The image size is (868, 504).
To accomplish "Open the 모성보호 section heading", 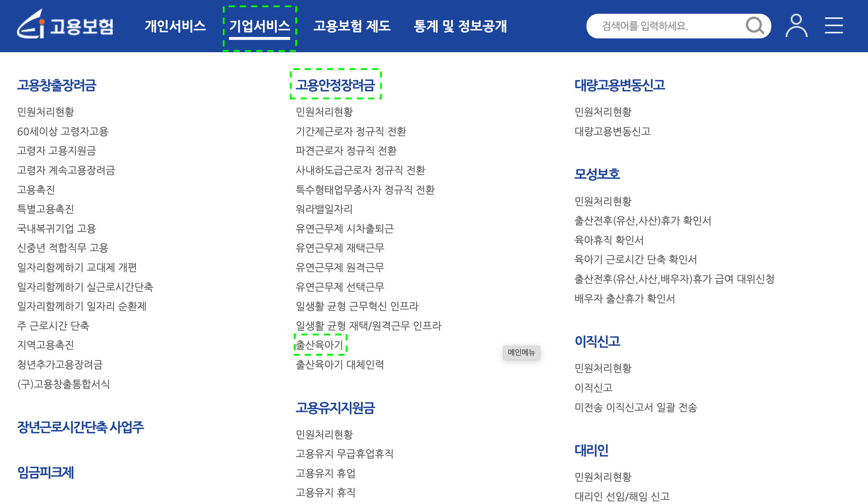I will coord(597,173).
